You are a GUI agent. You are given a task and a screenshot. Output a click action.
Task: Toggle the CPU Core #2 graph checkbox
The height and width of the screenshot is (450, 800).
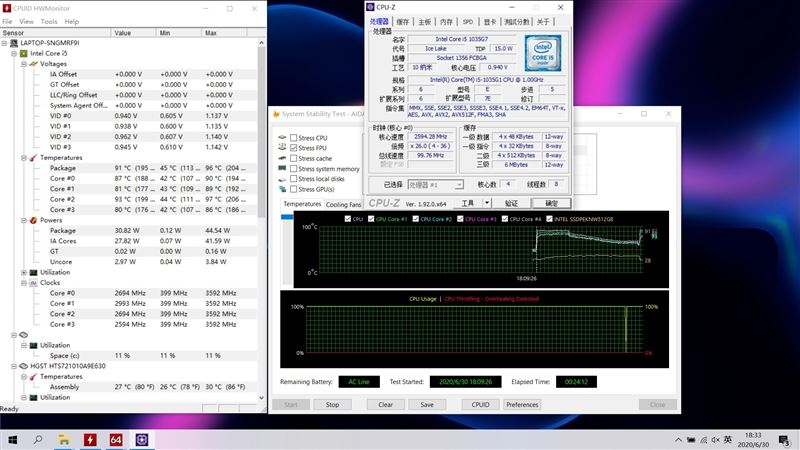pyautogui.click(x=415, y=219)
